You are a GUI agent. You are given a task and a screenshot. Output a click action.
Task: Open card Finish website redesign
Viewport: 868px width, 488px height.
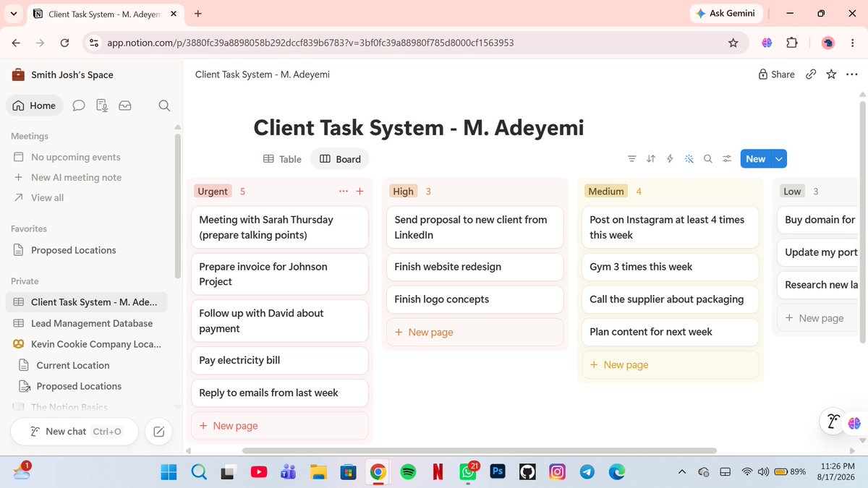(x=475, y=267)
